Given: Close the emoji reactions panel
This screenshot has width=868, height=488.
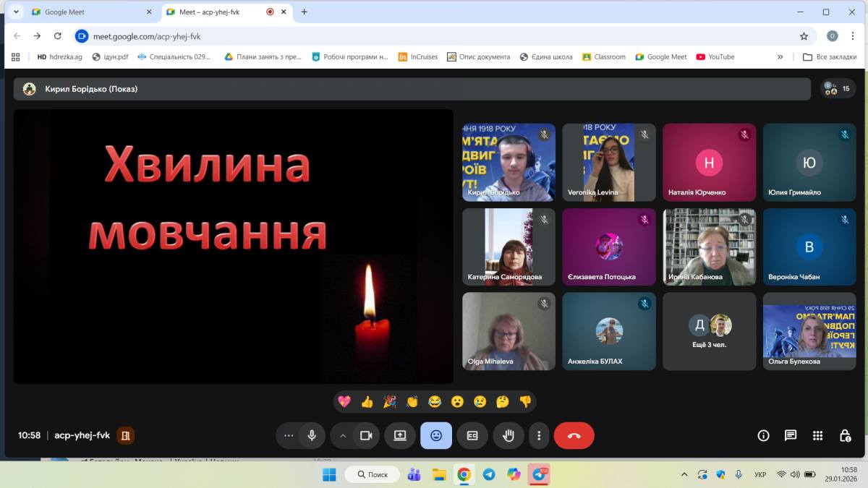Looking at the screenshot, I should pos(436,435).
